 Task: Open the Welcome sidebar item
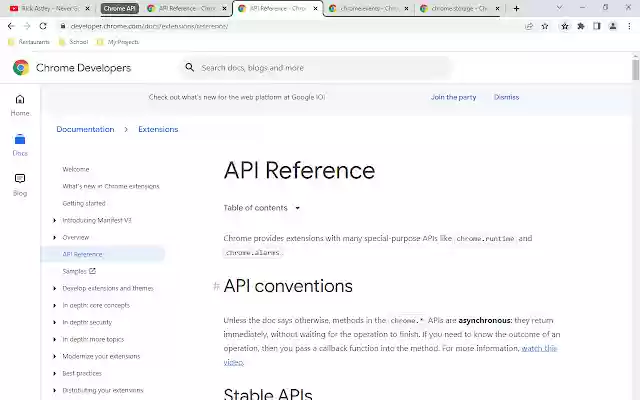coord(76,169)
